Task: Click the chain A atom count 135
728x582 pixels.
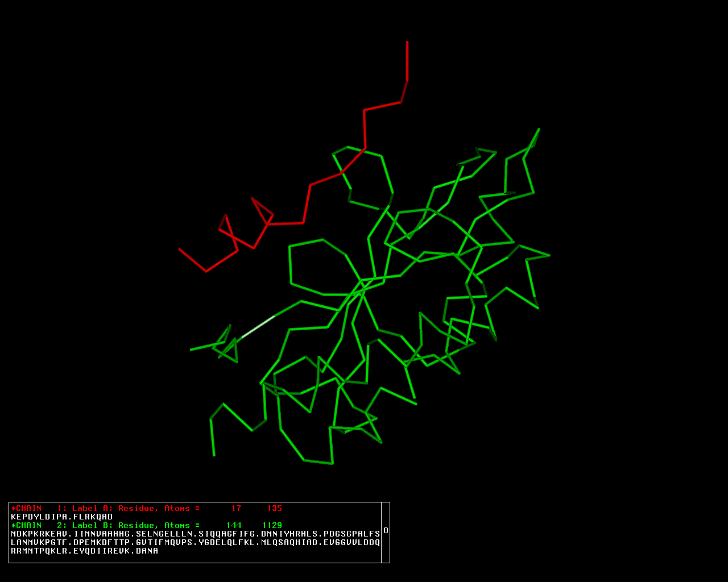Action: tap(274, 508)
